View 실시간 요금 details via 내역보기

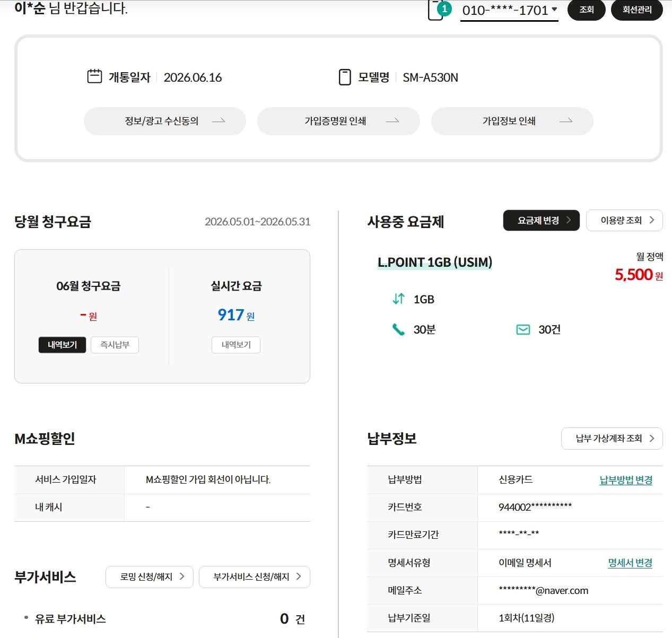236,345
